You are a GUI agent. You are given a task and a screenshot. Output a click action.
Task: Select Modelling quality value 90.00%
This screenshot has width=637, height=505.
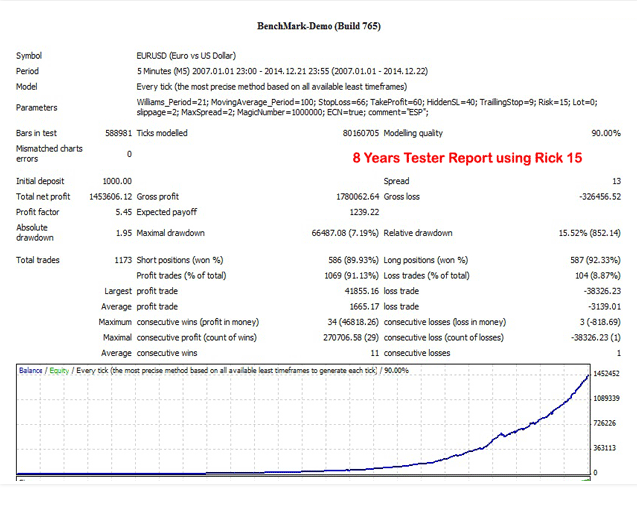tap(606, 133)
